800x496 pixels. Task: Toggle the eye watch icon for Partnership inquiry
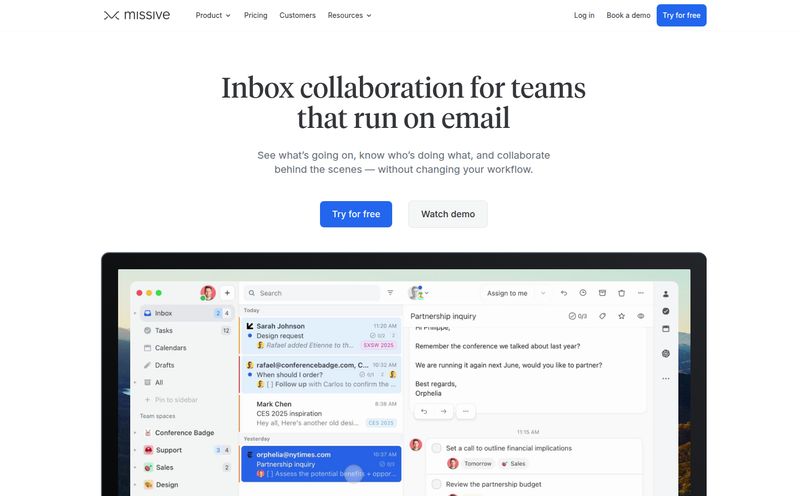pyautogui.click(x=641, y=316)
